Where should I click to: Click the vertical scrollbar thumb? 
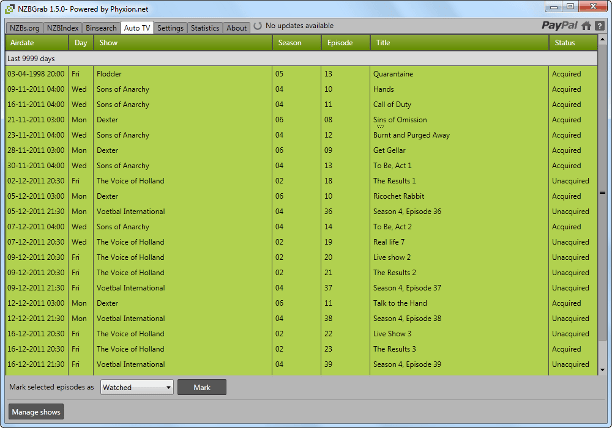(x=602, y=193)
